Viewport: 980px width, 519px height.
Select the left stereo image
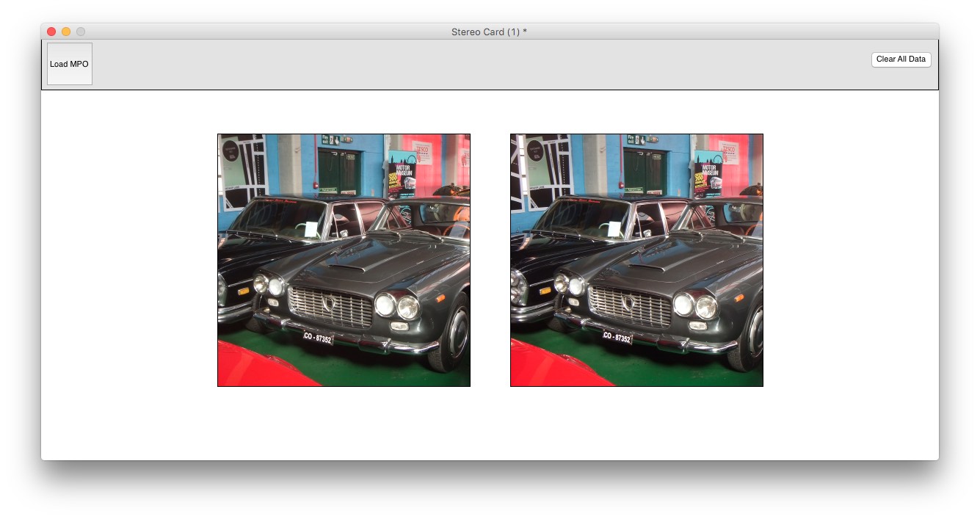344,260
